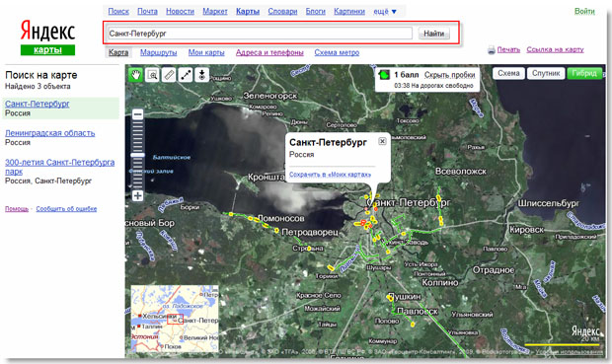
Task: Open Поиск in top navigation
Action: point(118,11)
